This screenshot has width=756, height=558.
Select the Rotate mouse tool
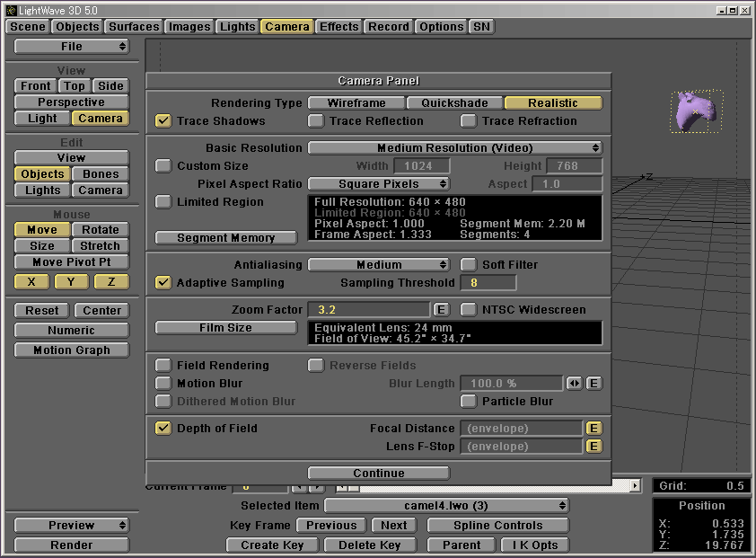click(x=101, y=229)
